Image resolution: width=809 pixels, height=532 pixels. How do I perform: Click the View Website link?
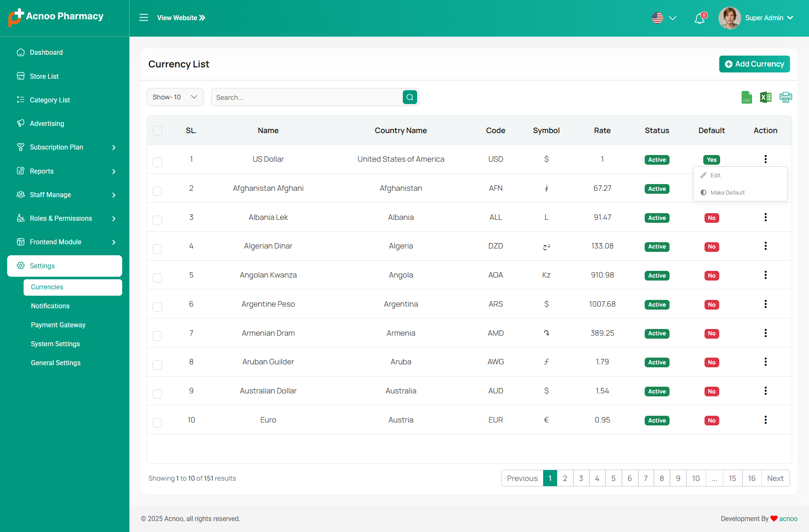tap(181, 18)
